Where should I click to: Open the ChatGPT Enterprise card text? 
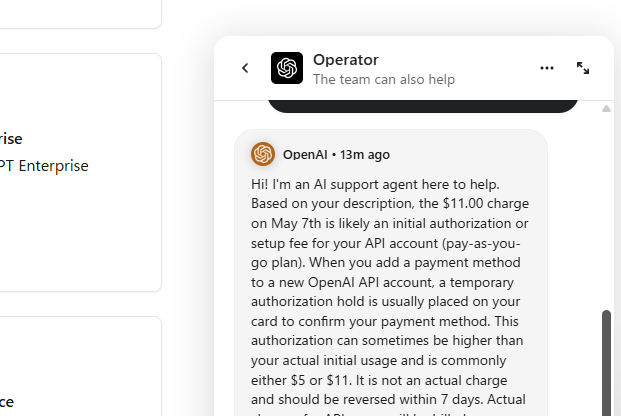coord(44,166)
